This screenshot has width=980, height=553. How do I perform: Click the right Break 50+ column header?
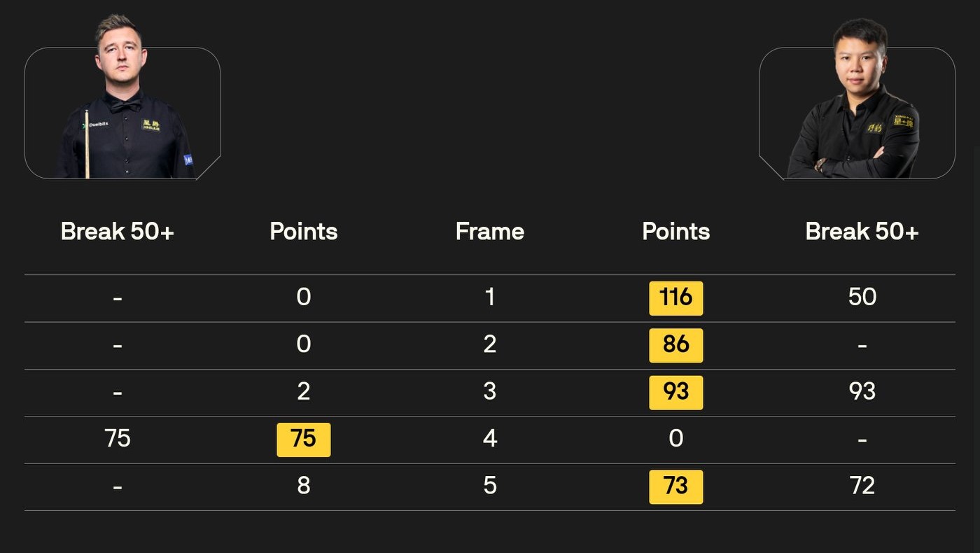(x=862, y=232)
